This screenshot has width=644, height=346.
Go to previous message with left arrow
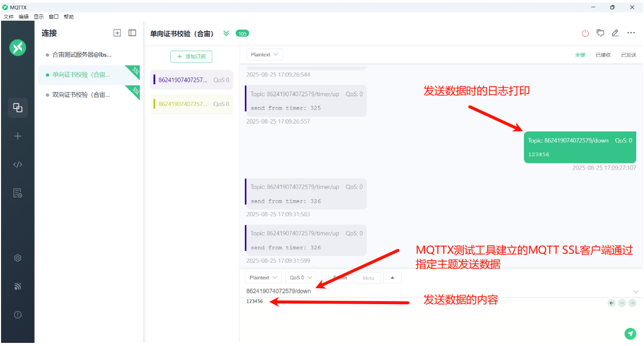[x=612, y=303]
